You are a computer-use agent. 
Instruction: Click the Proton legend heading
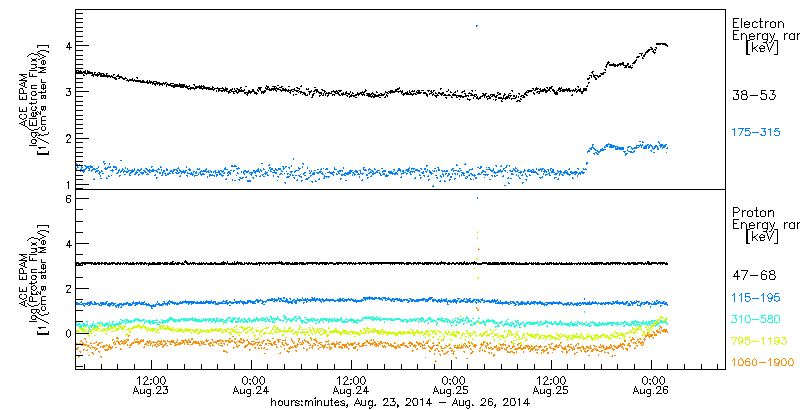pyautogui.click(x=753, y=213)
